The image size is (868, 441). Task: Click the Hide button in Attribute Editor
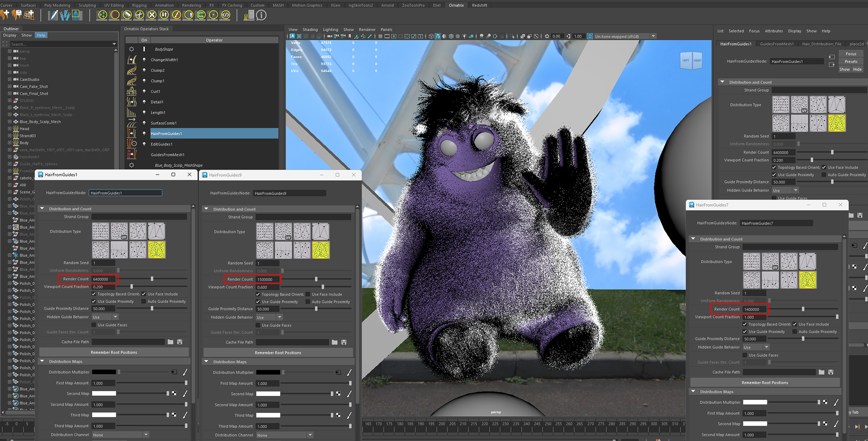(x=858, y=69)
